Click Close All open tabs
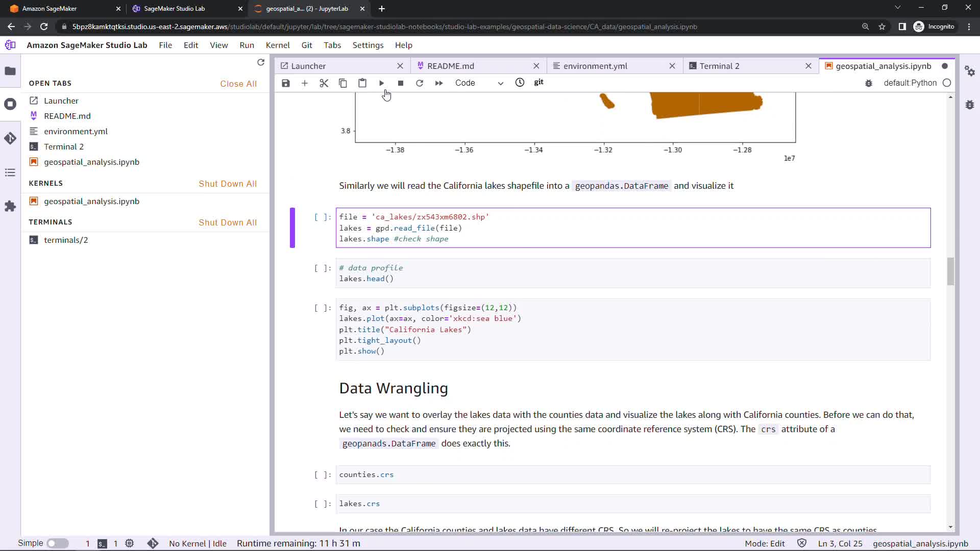The image size is (980, 551). pos(238,84)
